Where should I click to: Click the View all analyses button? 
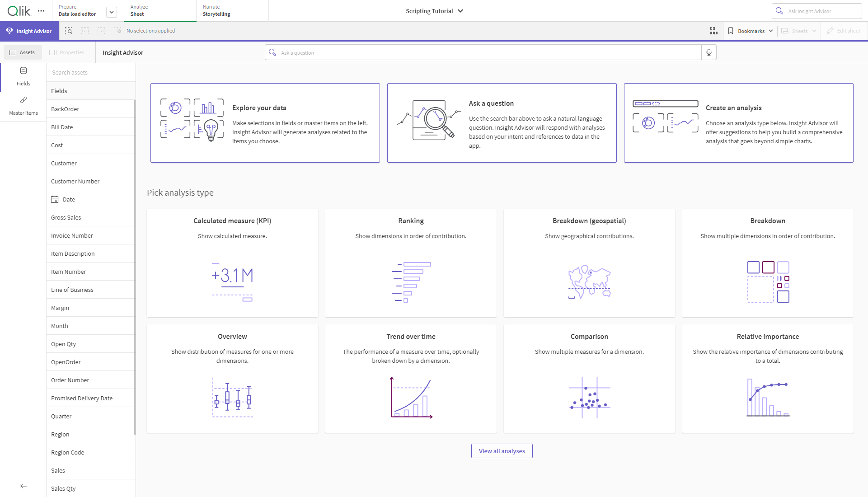tap(502, 451)
